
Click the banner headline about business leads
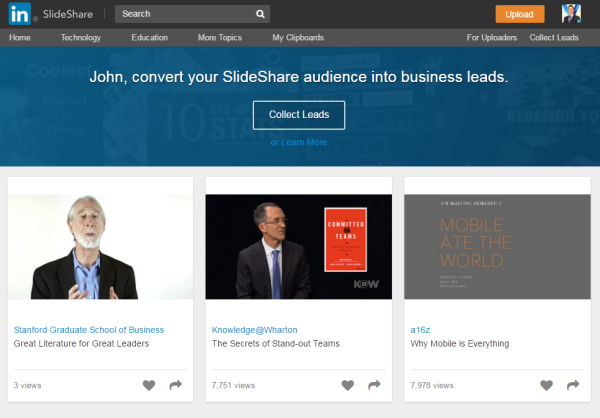299,77
